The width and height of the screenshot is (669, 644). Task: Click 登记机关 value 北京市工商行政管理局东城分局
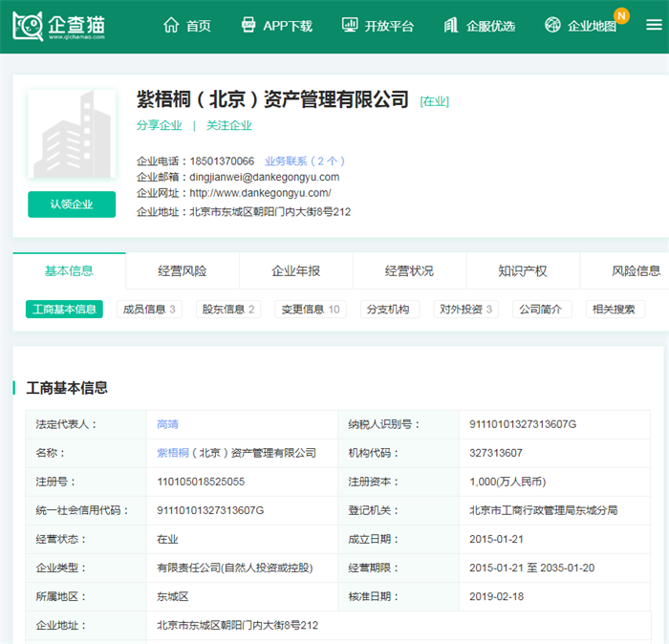(544, 510)
